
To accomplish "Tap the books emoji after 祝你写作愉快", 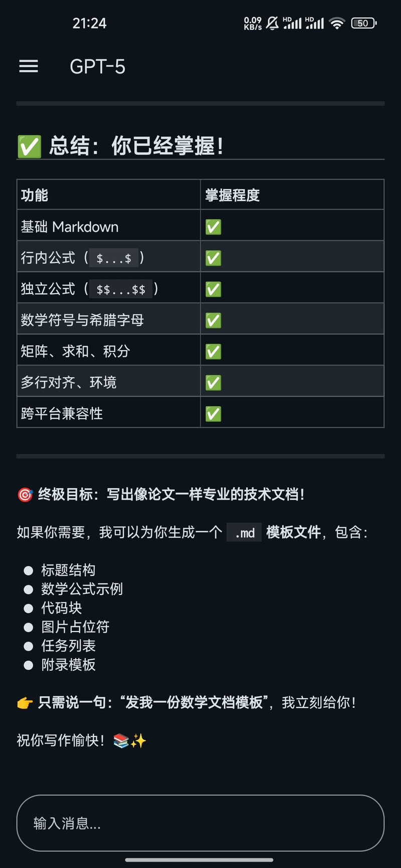I will pyautogui.click(x=121, y=741).
